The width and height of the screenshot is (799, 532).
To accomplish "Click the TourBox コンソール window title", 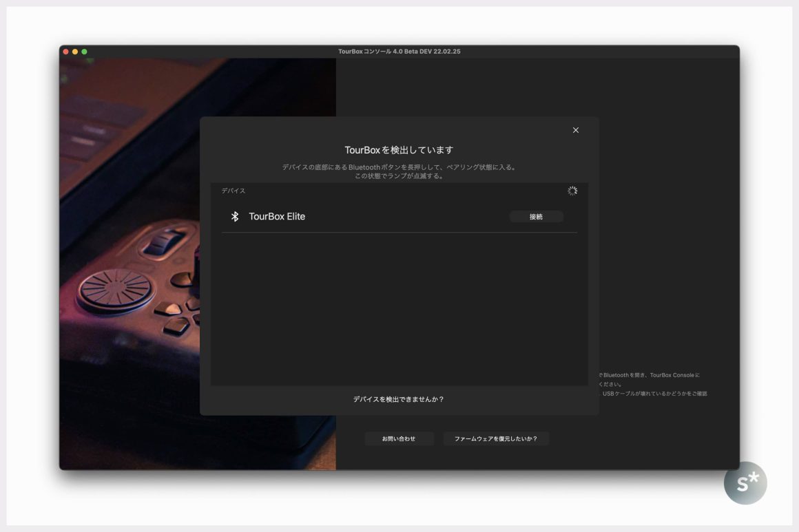I will (x=399, y=52).
